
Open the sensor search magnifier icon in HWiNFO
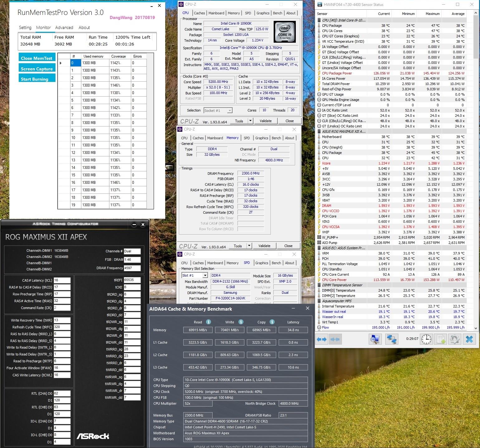coord(375,339)
